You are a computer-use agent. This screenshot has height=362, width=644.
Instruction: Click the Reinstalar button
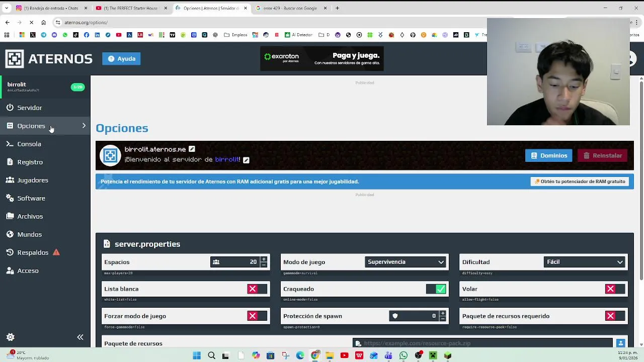(603, 156)
